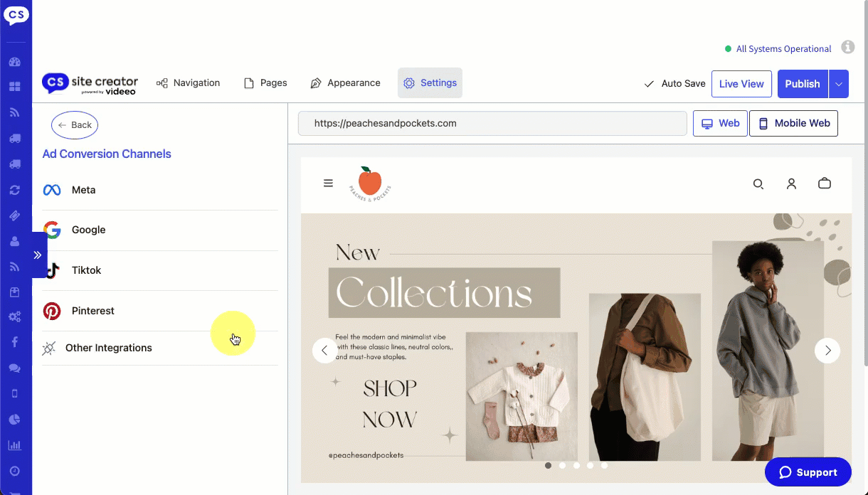868x495 pixels.
Task: Click the Live View button
Action: (741, 84)
